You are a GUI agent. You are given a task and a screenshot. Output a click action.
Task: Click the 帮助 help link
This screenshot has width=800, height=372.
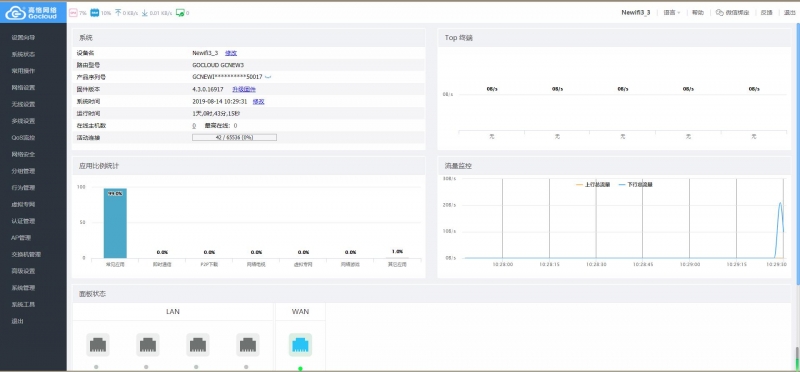click(x=697, y=13)
